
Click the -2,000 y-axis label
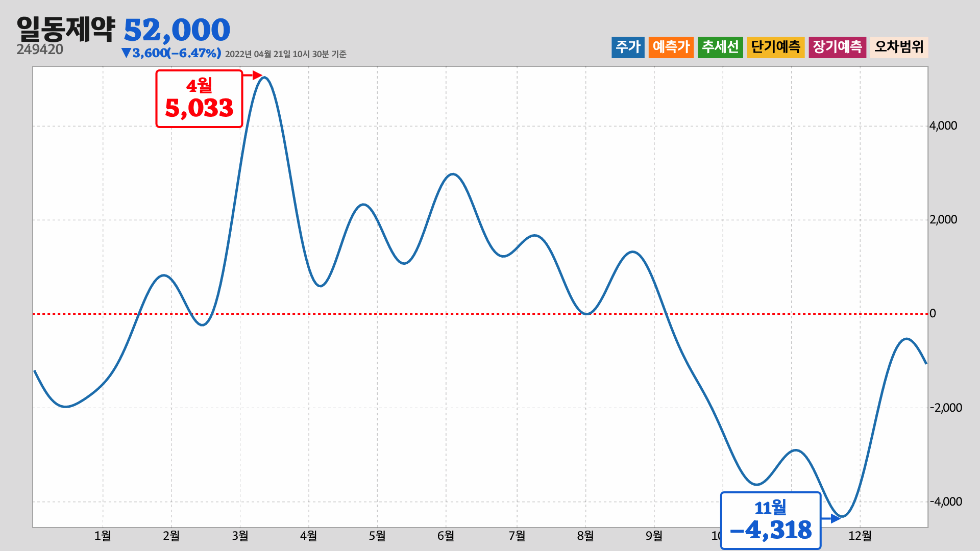946,408
